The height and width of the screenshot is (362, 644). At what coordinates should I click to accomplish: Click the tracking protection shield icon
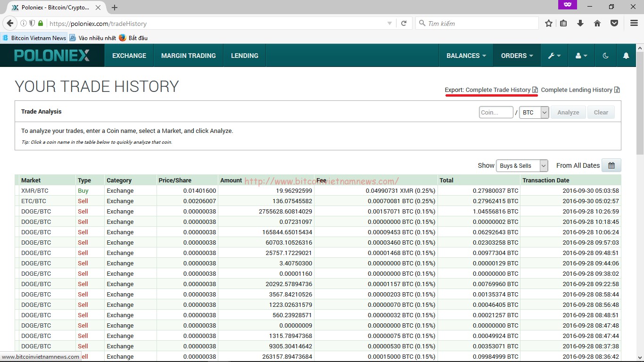(x=32, y=23)
